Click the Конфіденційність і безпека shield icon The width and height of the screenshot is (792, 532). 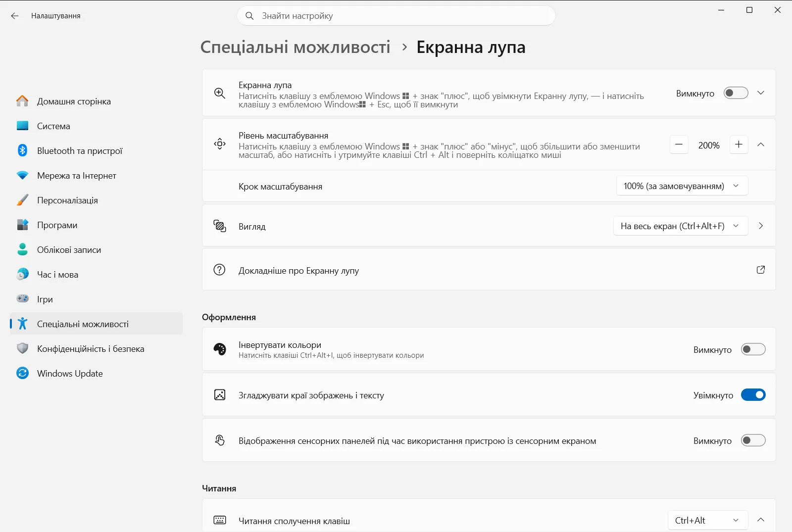coord(22,348)
